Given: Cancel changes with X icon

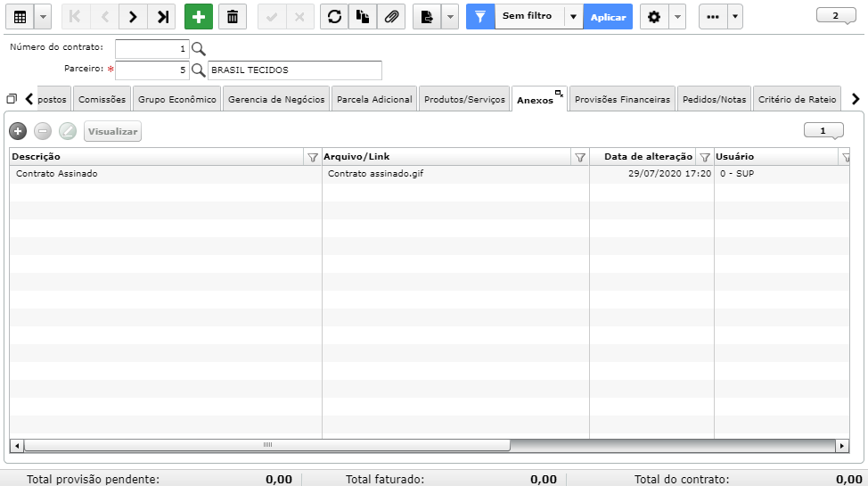Looking at the screenshot, I should (x=300, y=17).
